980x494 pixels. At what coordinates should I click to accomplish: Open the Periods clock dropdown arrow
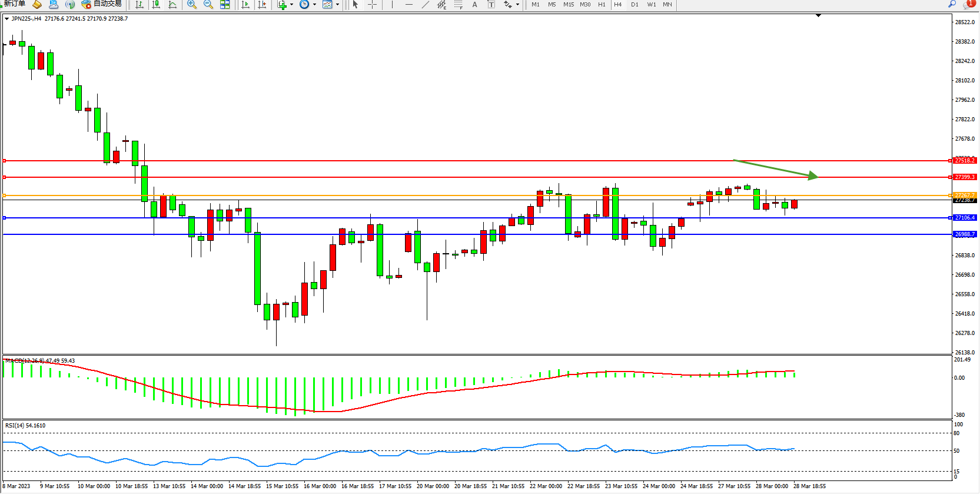[x=314, y=5]
